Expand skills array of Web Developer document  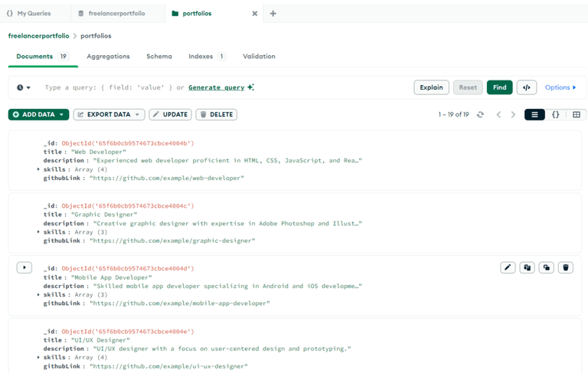(38, 169)
